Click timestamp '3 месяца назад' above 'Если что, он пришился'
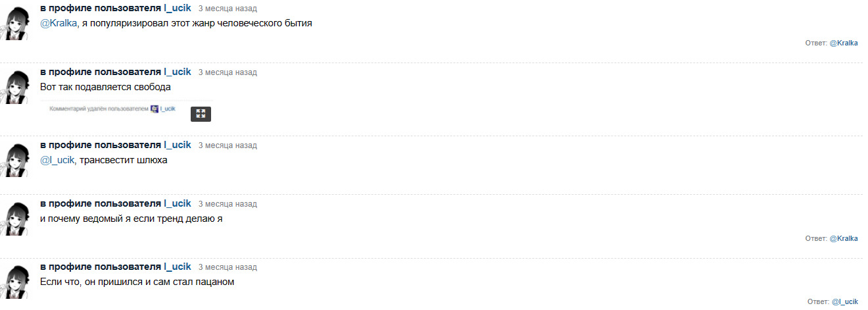The width and height of the screenshot is (868, 310). pos(228,267)
